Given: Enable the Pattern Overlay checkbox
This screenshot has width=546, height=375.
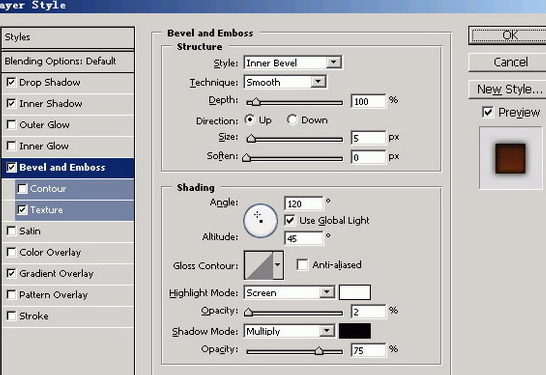Looking at the screenshot, I should point(11,295).
